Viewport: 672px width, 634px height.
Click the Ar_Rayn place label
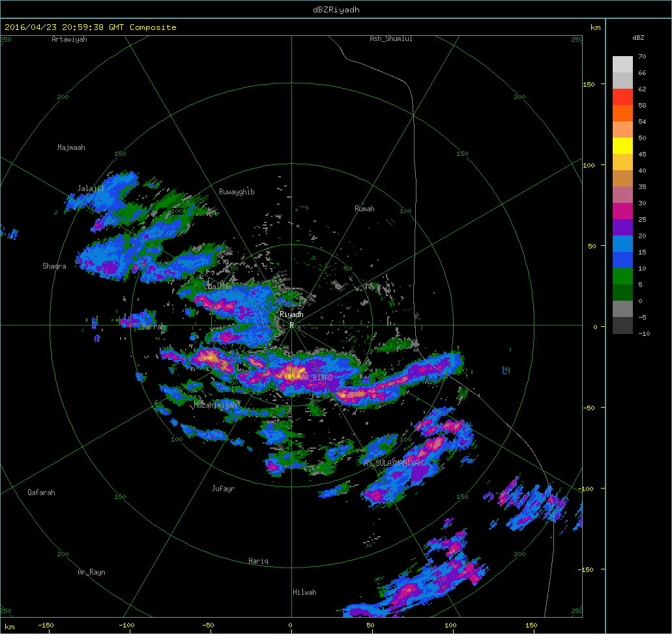[91, 572]
